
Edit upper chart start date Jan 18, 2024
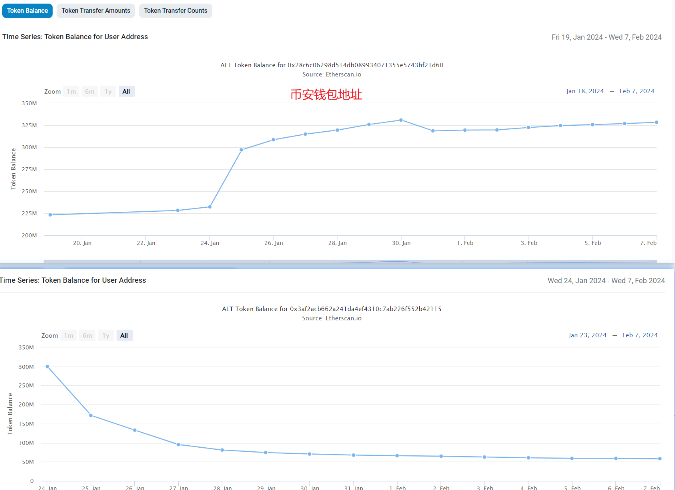coord(585,91)
